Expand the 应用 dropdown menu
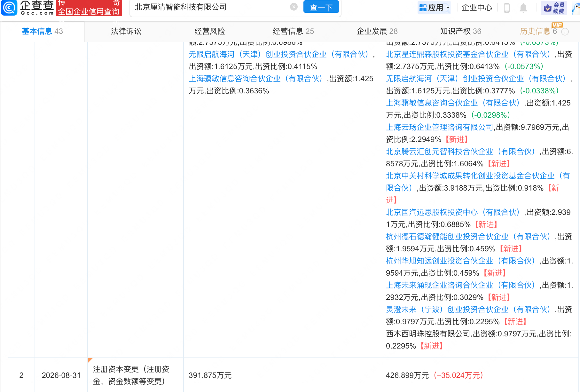 pyautogui.click(x=434, y=8)
